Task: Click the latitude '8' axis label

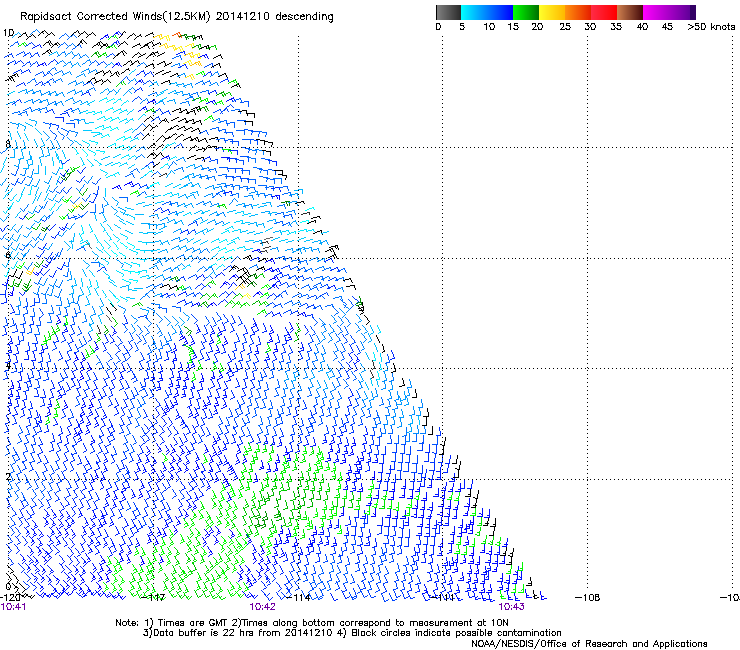Action: pyautogui.click(x=8, y=144)
